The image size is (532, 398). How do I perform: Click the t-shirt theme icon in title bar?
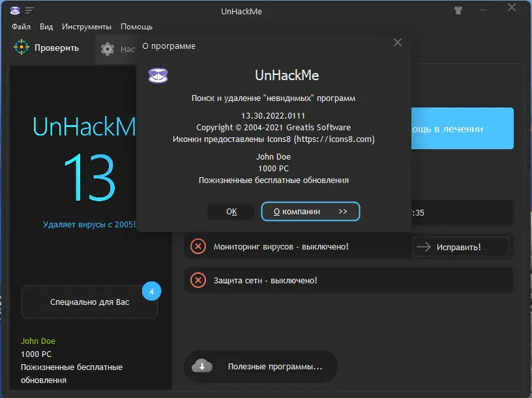point(458,10)
